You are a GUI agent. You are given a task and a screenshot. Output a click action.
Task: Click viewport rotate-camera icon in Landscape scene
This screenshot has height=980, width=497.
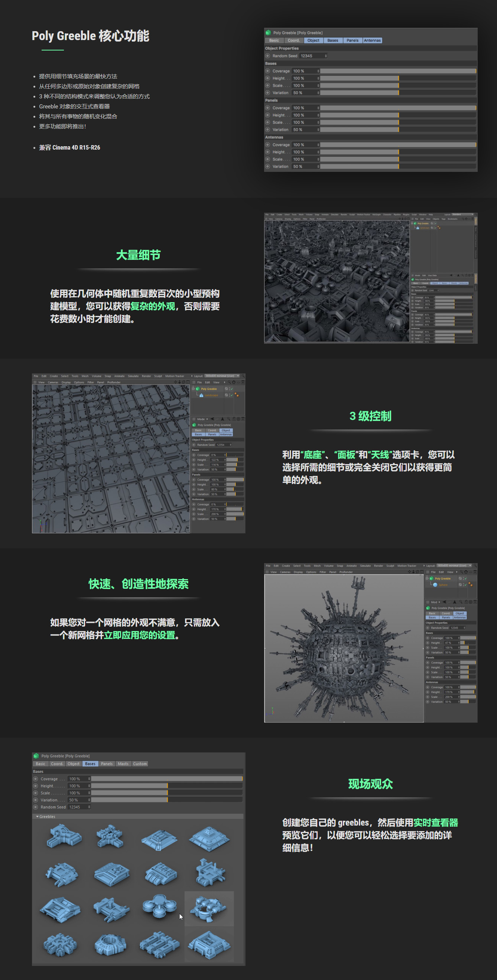(x=184, y=382)
